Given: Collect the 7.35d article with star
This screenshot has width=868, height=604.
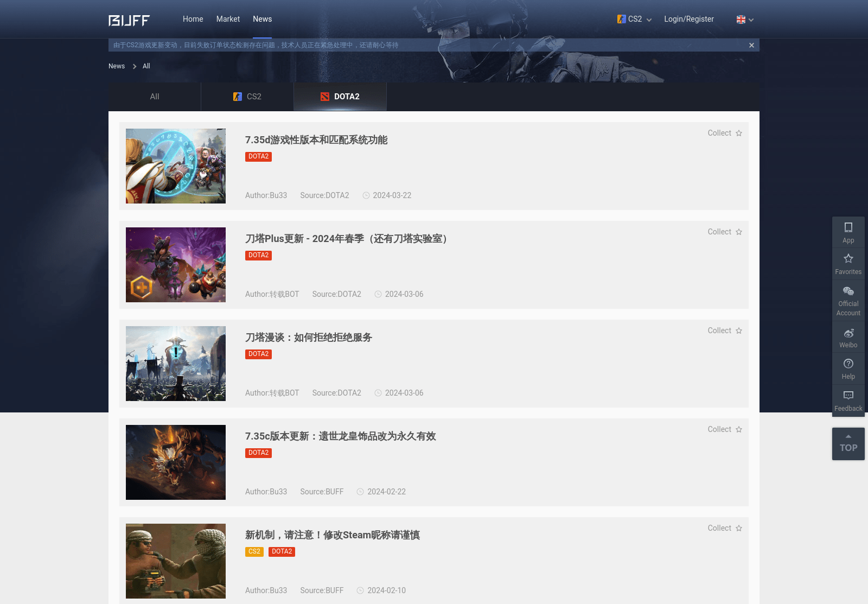Looking at the screenshot, I should tap(725, 133).
